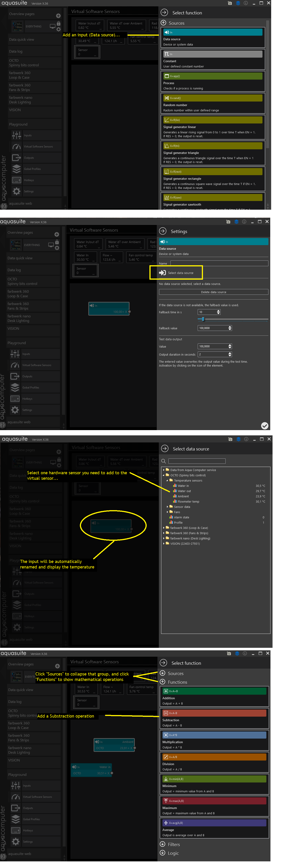In Settings window, click the Hotkeys keyboard icon
Viewport: 281px width, 868px height.
(15, 399)
